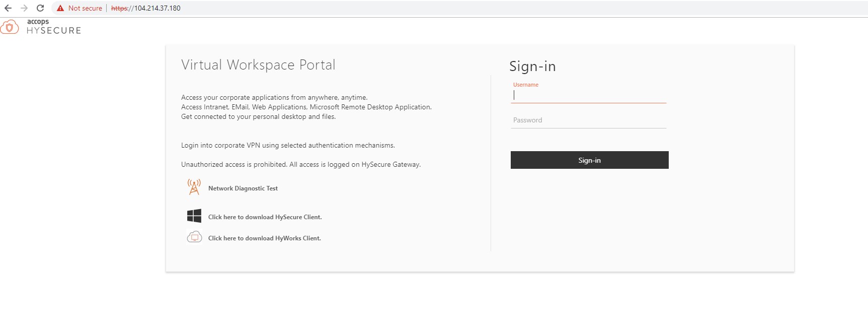Click the Sign-in heading text
This screenshot has height=327, width=868.
532,67
